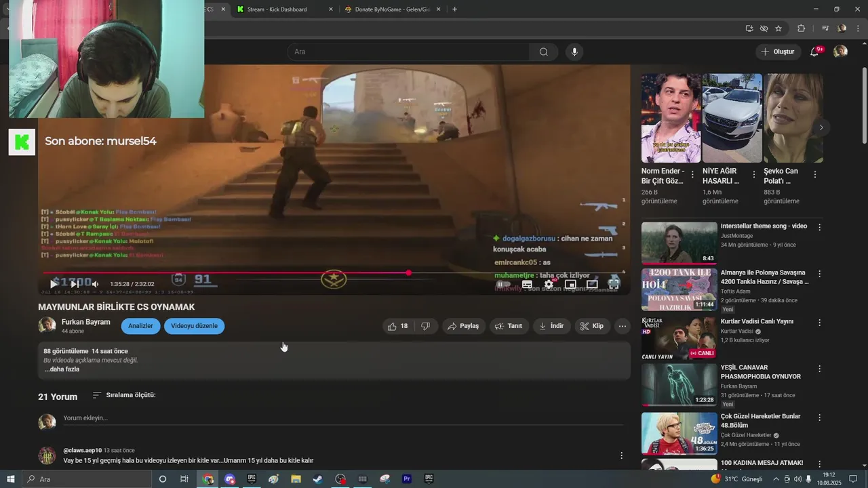The image size is (868, 488).
Task: Open Chrome three-dot menu
Action: point(858,28)
